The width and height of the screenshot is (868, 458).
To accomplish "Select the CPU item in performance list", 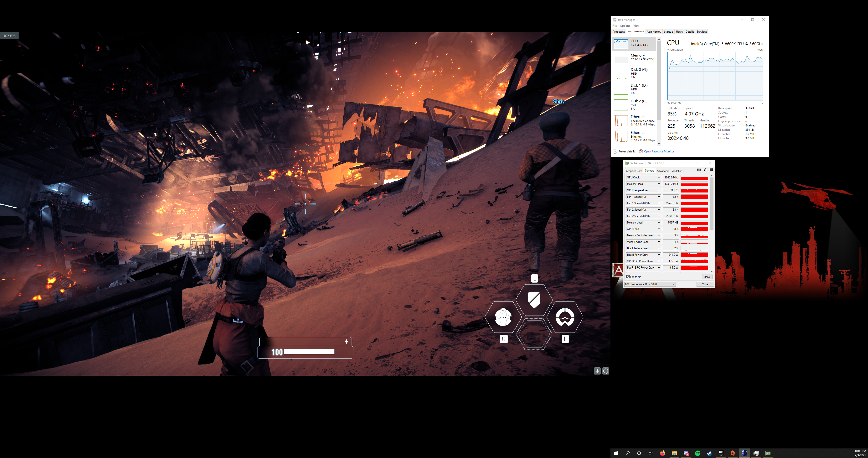I will 634,44.
